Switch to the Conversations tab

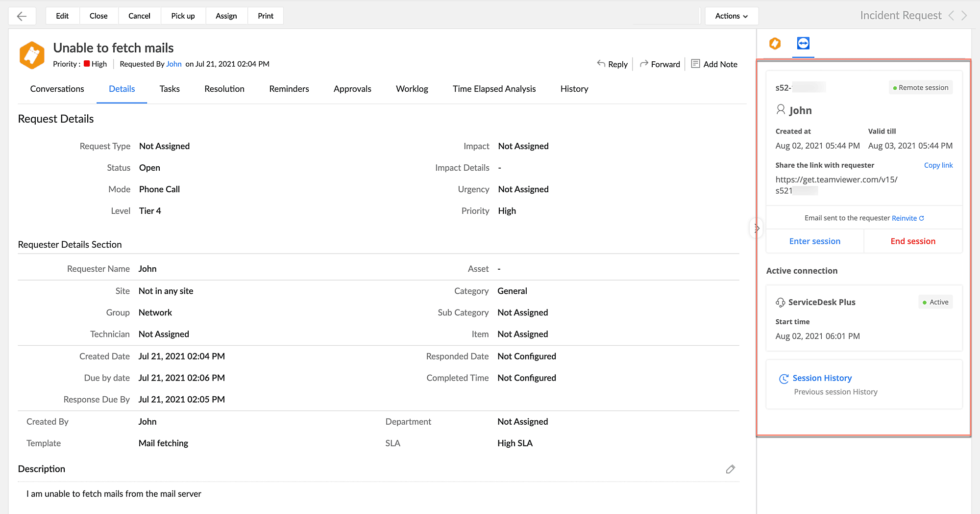click(x=57, y=89)
